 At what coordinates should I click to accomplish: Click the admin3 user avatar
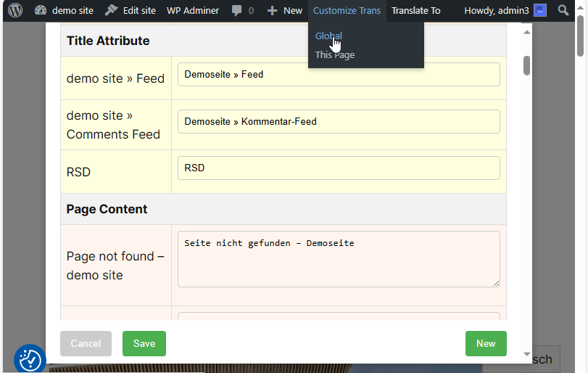tap(540, 10)
